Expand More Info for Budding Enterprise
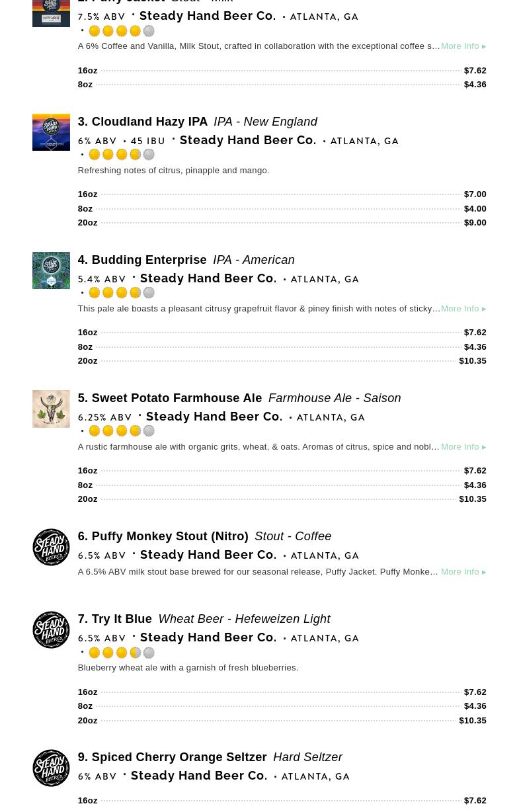This screenshot has width=519, height=812. [x=463, y=309]
